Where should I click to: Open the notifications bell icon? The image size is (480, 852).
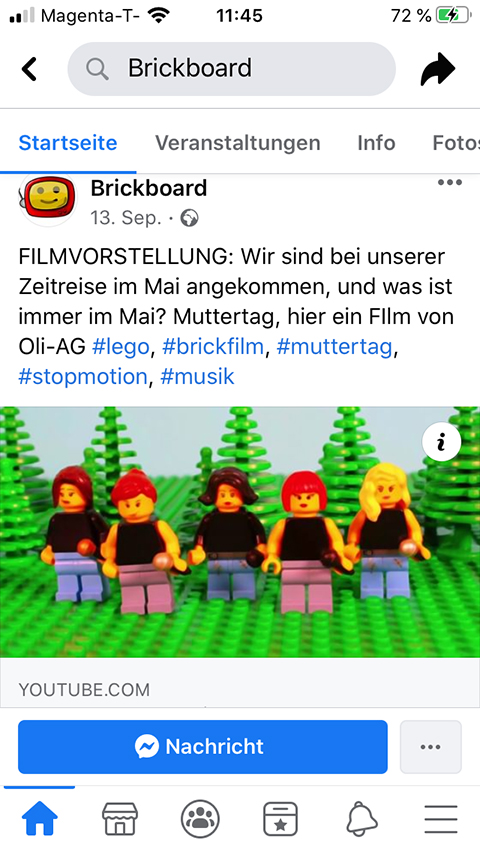(x=361, y=819)
